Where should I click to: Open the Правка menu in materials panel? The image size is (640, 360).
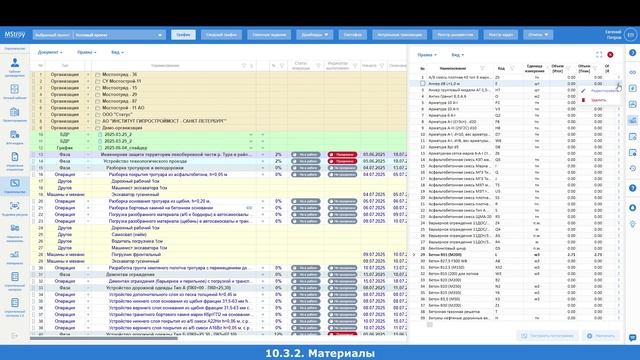pos(427,55)
